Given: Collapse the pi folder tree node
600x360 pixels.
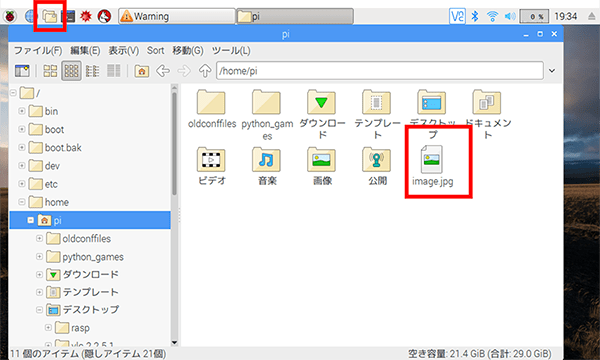Looking at the screenshot, I should 31,220.
